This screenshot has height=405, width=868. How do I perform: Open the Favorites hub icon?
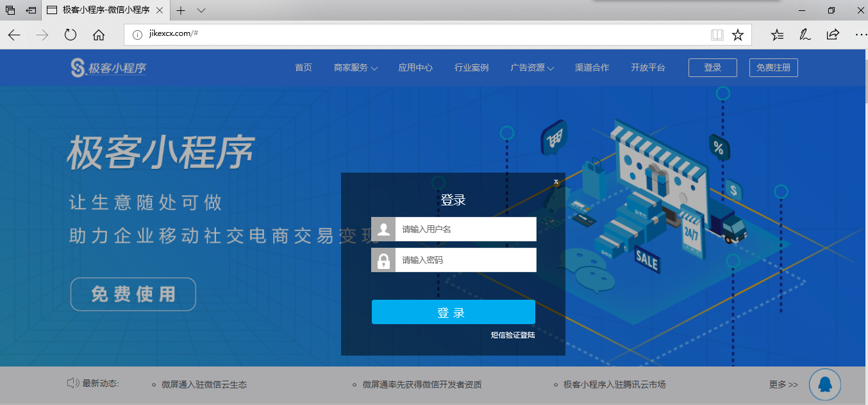(777, 35)
